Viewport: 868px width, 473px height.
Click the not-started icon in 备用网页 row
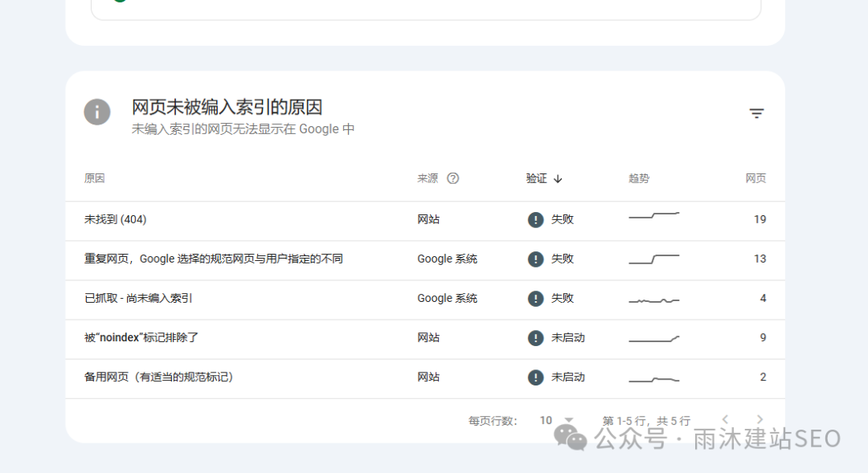click(x=536, y=377)
